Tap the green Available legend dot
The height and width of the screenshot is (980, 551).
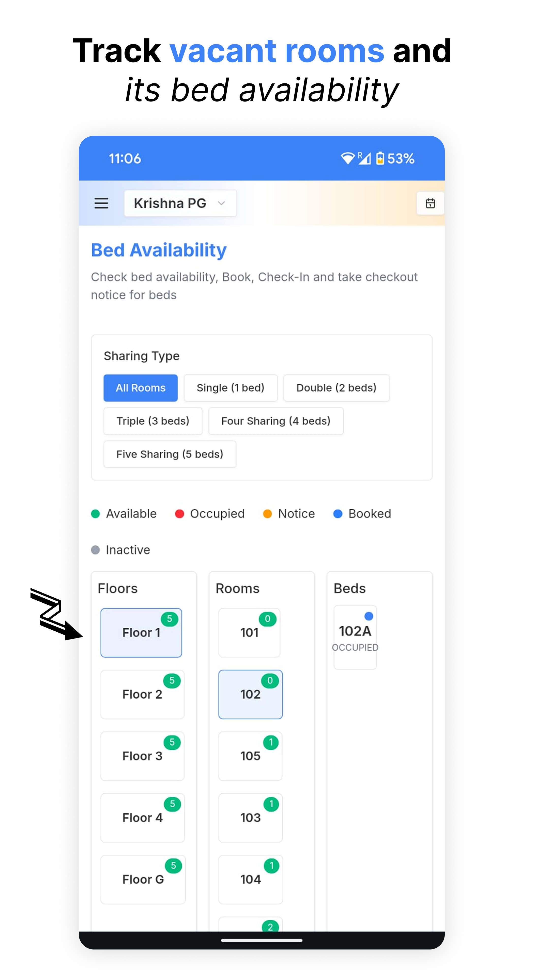[x=95, y=513]
